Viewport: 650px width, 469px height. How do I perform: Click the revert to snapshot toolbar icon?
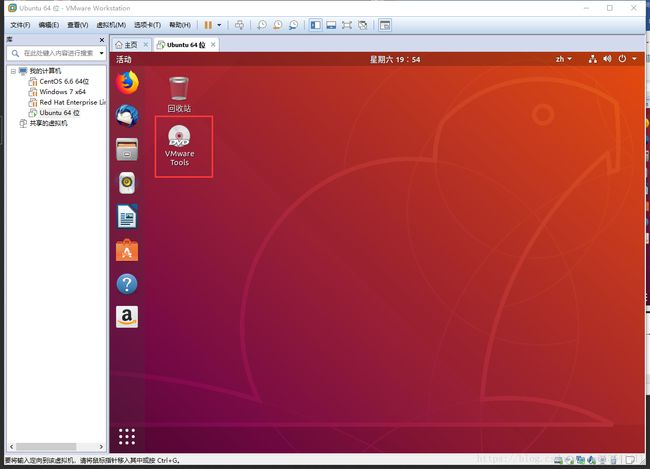pos(277,25)
